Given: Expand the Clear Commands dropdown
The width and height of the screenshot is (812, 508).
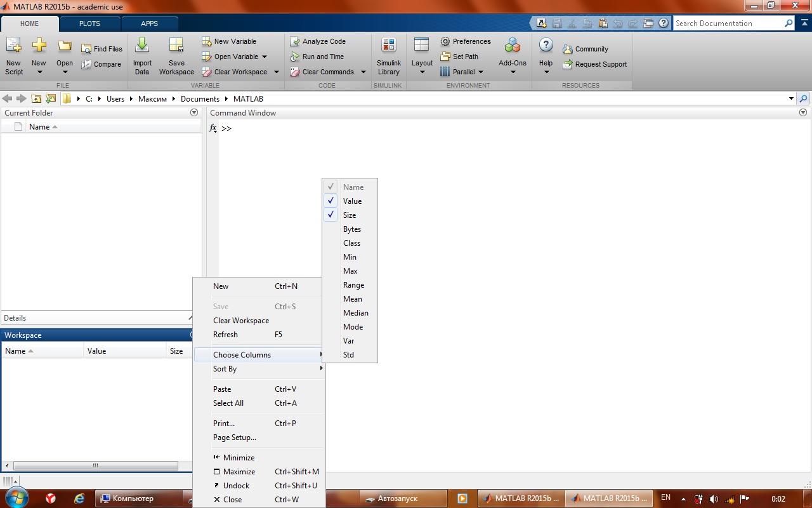Looking at the screenshot, I should (x=363, y=72).
